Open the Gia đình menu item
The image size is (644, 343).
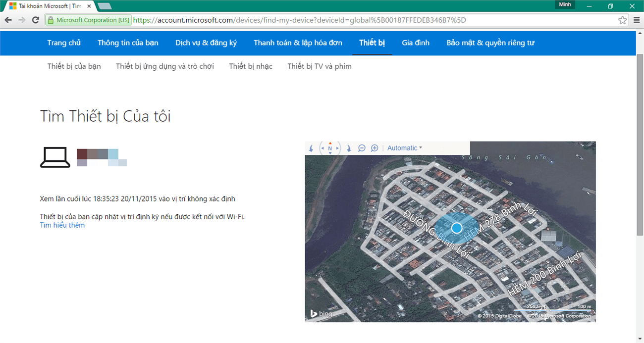pyautogui.click(x=416, y=43)
